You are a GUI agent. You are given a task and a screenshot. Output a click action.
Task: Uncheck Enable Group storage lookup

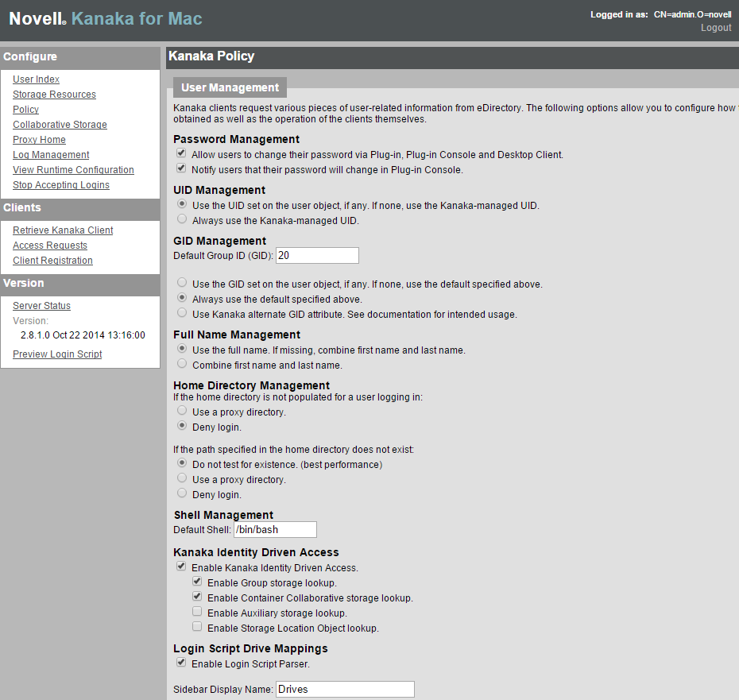coord(197,581)
